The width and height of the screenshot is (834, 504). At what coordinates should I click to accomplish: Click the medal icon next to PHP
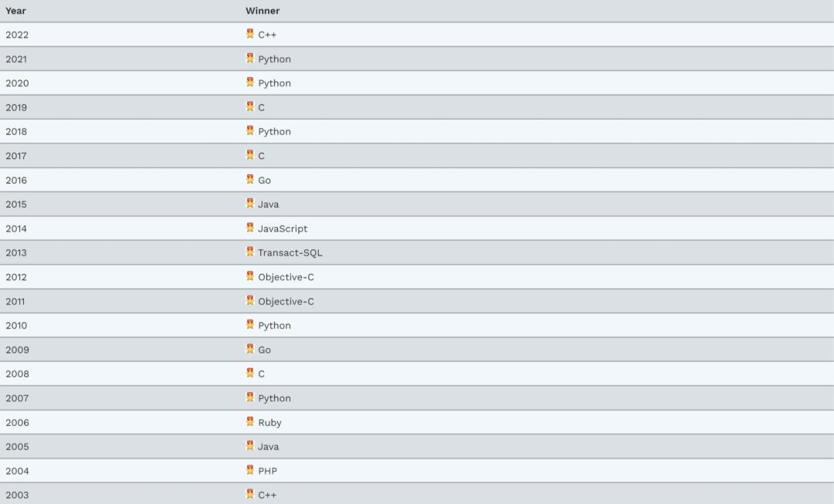pyautogui.click(x=250, y=470)
